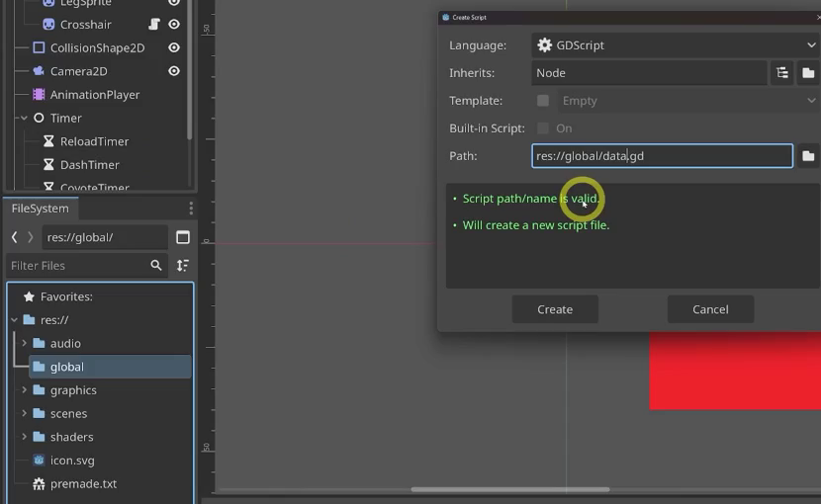
Task: Click the GDScript gear icon
Action: coord(545,45)
